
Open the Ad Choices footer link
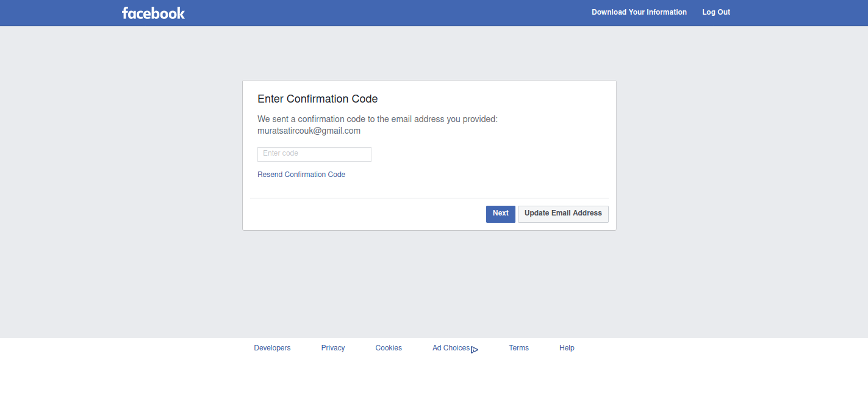[451, 348]
